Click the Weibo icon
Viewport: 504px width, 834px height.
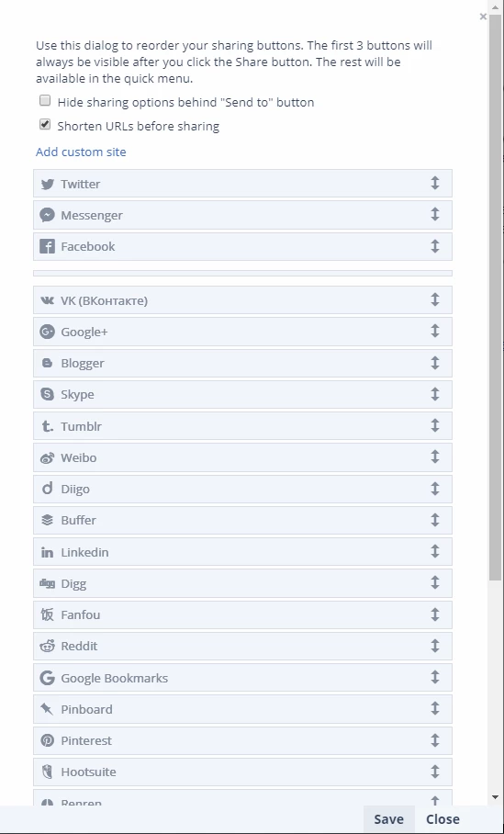48,458
